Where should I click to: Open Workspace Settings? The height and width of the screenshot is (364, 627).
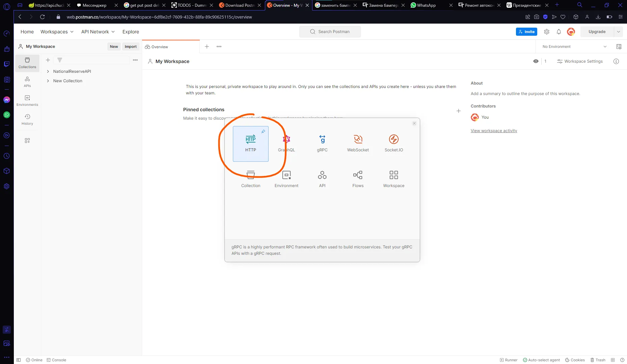(x=580, y=61)
